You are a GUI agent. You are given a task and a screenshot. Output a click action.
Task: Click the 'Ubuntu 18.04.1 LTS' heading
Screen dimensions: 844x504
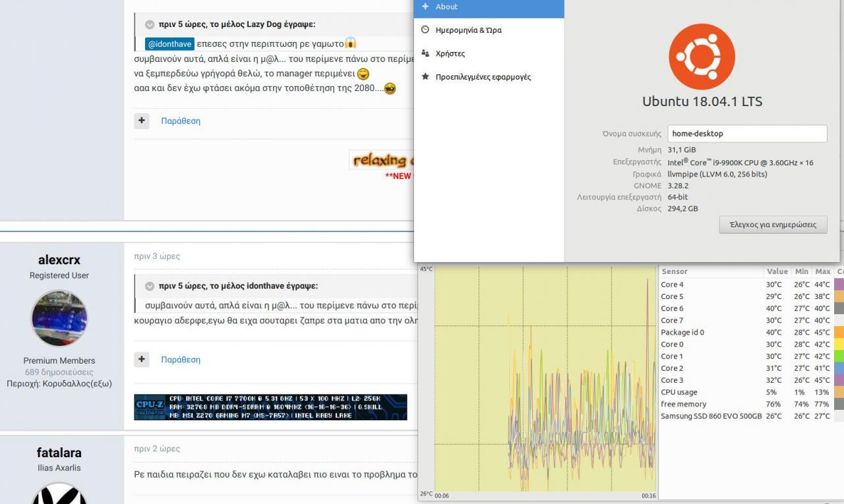point(702,102)
